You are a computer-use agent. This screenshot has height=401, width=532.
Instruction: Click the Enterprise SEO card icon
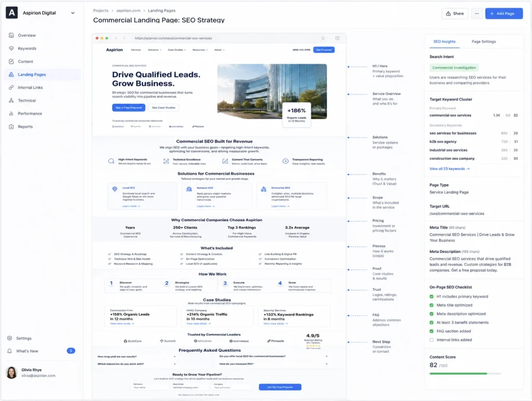[263, 189]
